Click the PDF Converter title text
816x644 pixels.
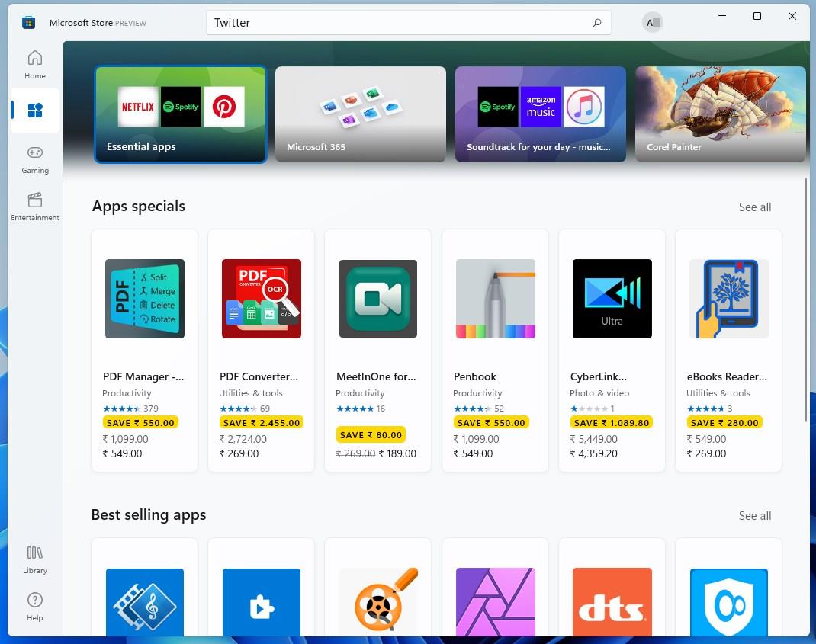click(x=259, y=376)
